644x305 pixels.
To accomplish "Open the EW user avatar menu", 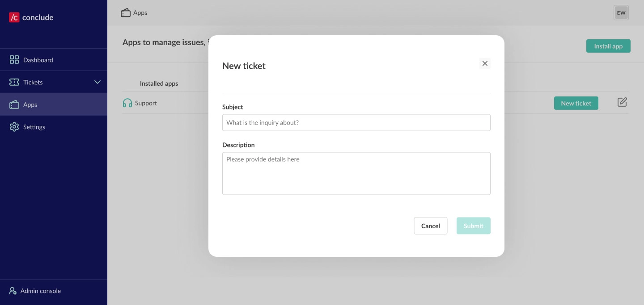I will pyautogui.click(x=621, y=13).
